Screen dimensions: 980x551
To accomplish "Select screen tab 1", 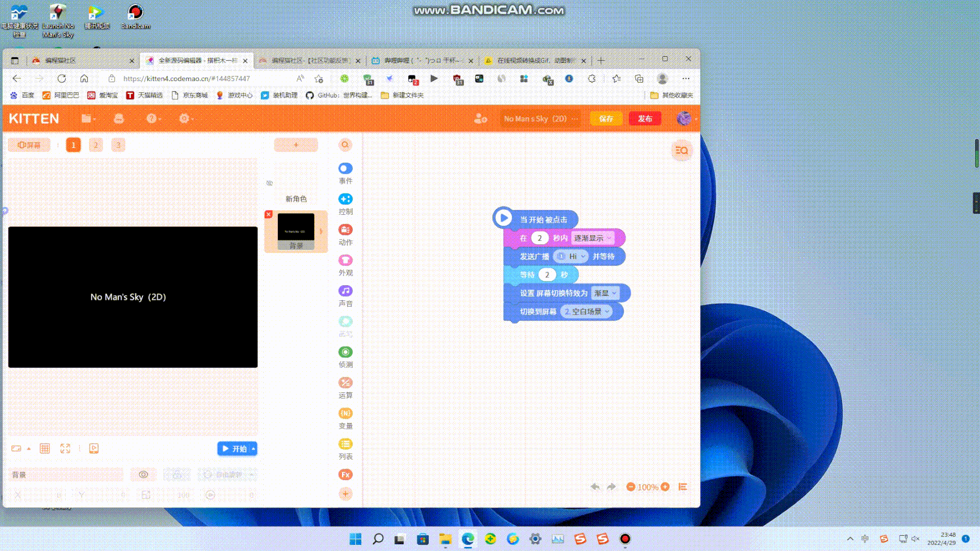I will 73,145.
